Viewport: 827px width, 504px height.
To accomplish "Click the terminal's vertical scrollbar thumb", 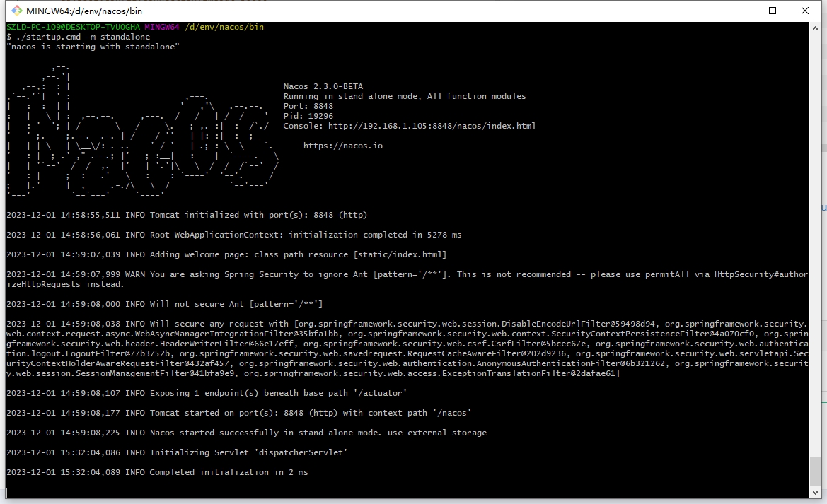I will pyautogui.click(x=815, y=471).
